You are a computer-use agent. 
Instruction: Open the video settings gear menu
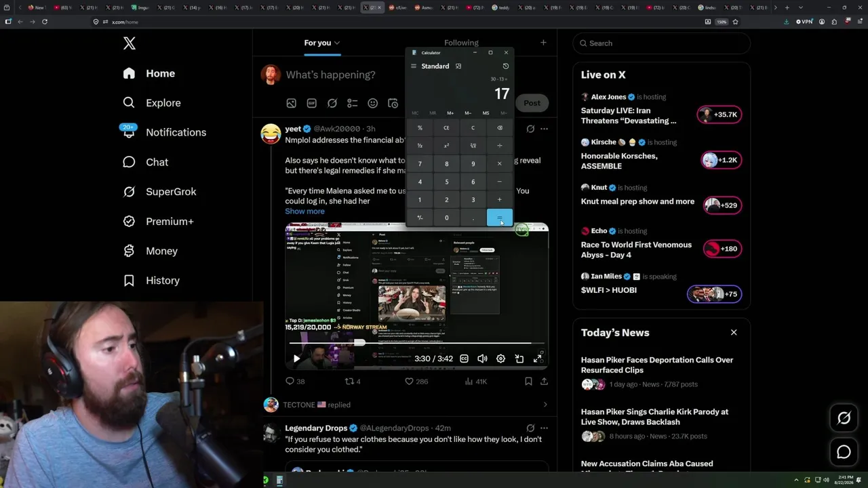coord(500,359)
